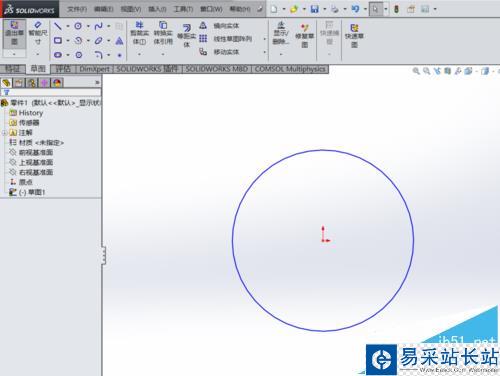Click the Repair Sketch (修复草图) tool

(304, 35)
